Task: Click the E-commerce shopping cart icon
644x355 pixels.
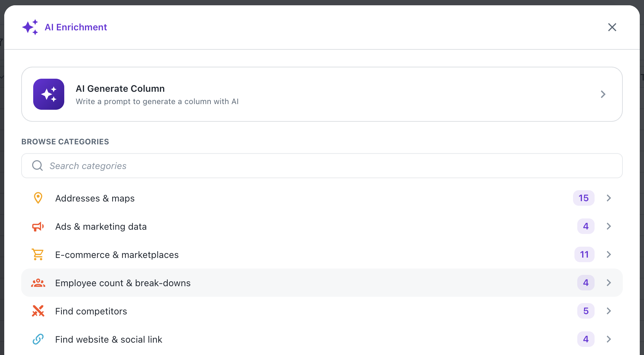Action: pyautogui.click(x=38, y=254)
